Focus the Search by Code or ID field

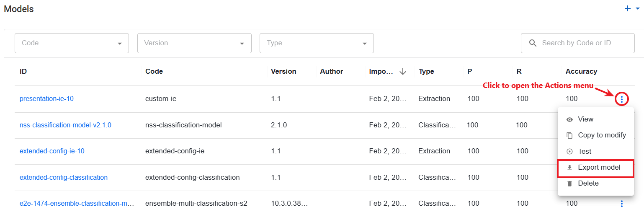pos(578,43)
